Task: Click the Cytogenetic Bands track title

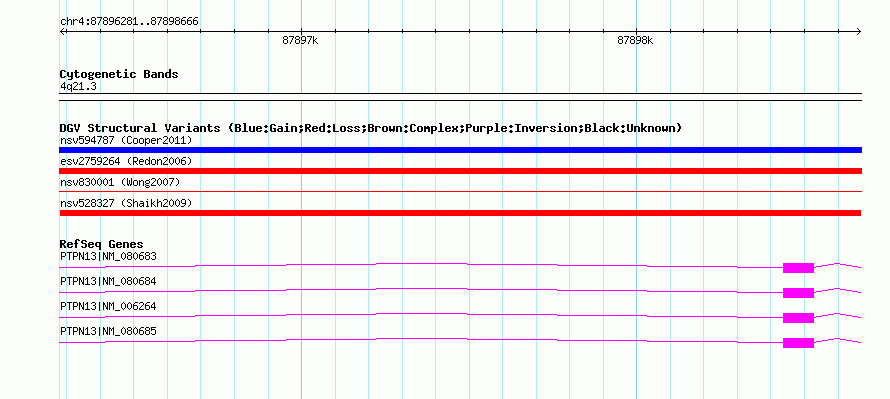Action: tap(119, 74)
